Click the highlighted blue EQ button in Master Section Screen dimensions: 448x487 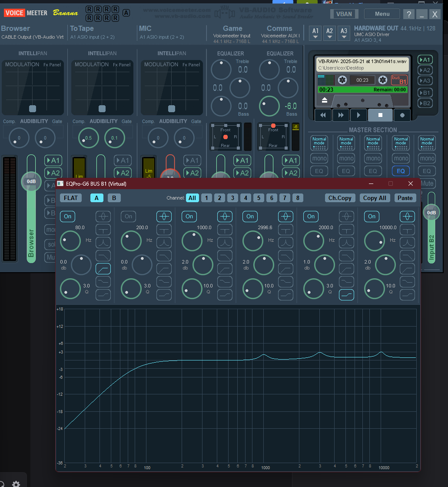401,171
